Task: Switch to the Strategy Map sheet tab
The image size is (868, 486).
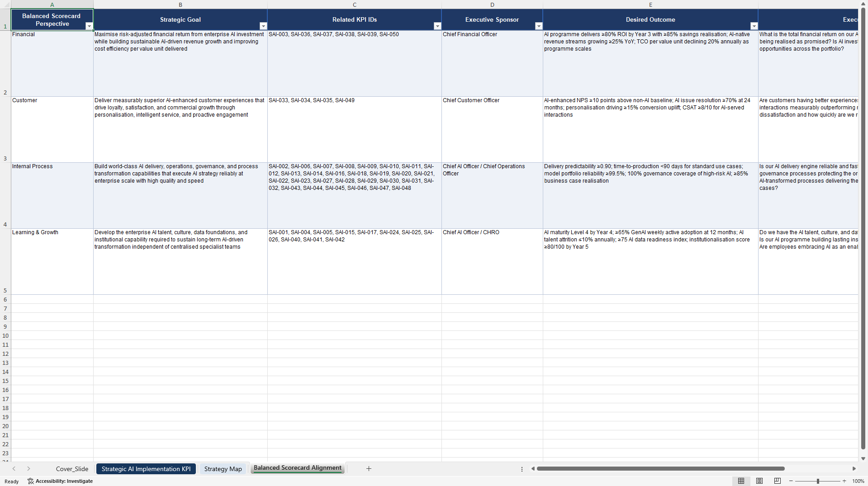Action: coord(223,469)
